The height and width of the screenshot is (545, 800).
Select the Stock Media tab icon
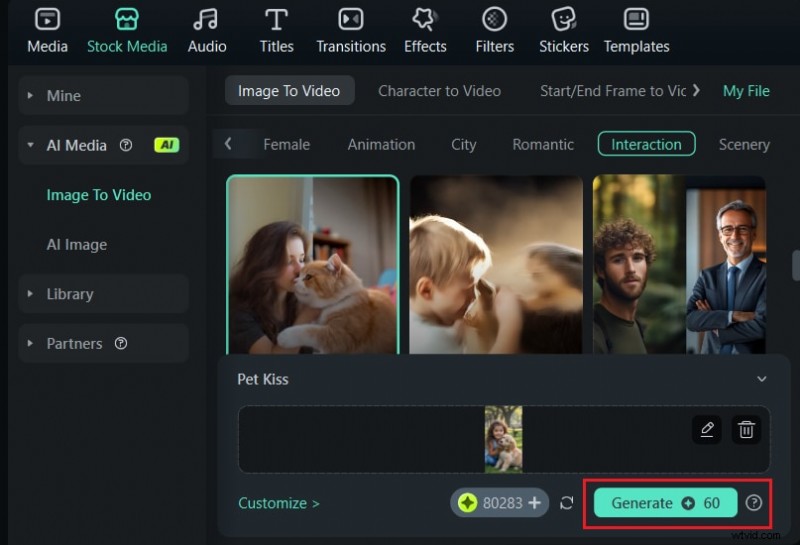[x=127, y=20]
